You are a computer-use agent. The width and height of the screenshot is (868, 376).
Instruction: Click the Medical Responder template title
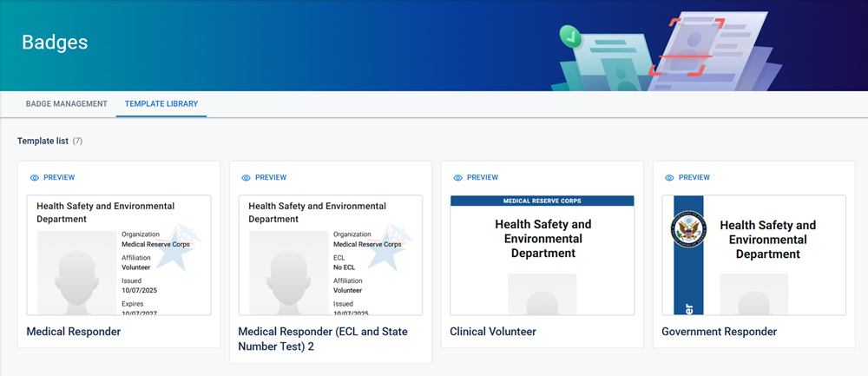click(74, 332)
